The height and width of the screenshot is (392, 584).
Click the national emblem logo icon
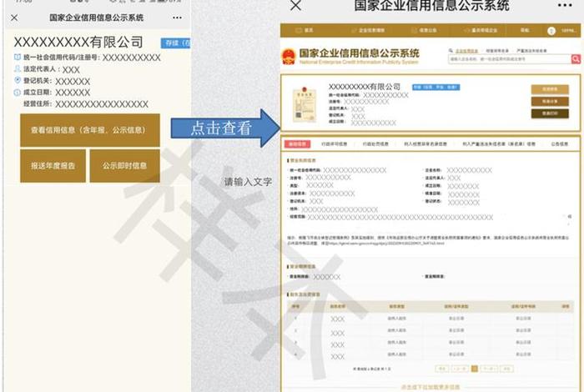pyautogui.click(x=289, y=56)
